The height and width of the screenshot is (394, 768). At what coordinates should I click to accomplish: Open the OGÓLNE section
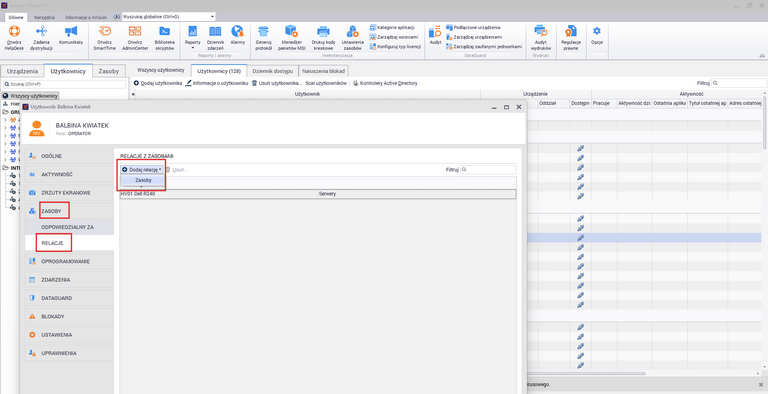pos(70,156)
